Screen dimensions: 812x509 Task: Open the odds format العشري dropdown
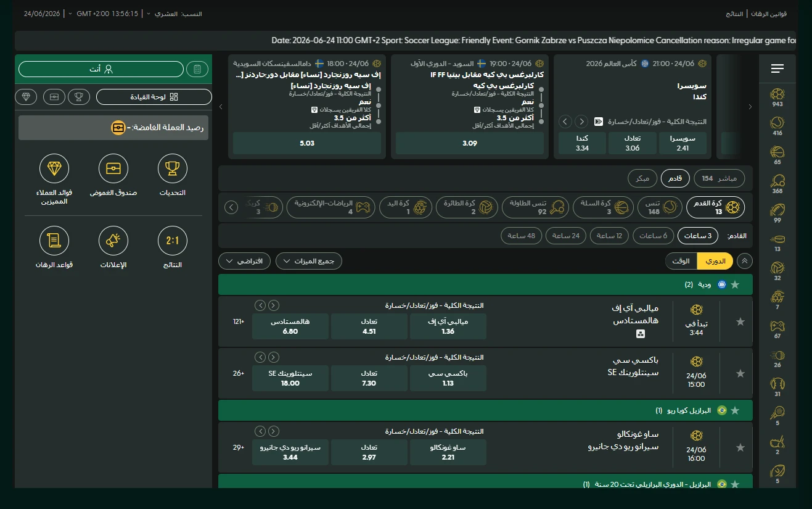click(x=162, y=14)
